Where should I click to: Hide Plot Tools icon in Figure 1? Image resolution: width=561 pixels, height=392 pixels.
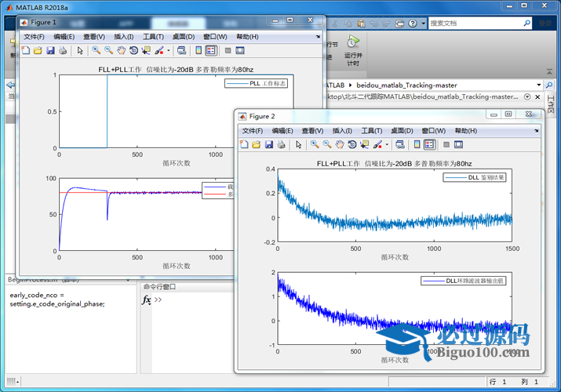228,51
